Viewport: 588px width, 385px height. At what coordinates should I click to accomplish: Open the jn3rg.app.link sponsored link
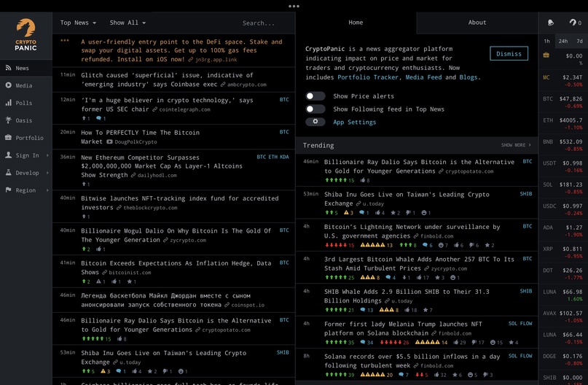[216, 59]
